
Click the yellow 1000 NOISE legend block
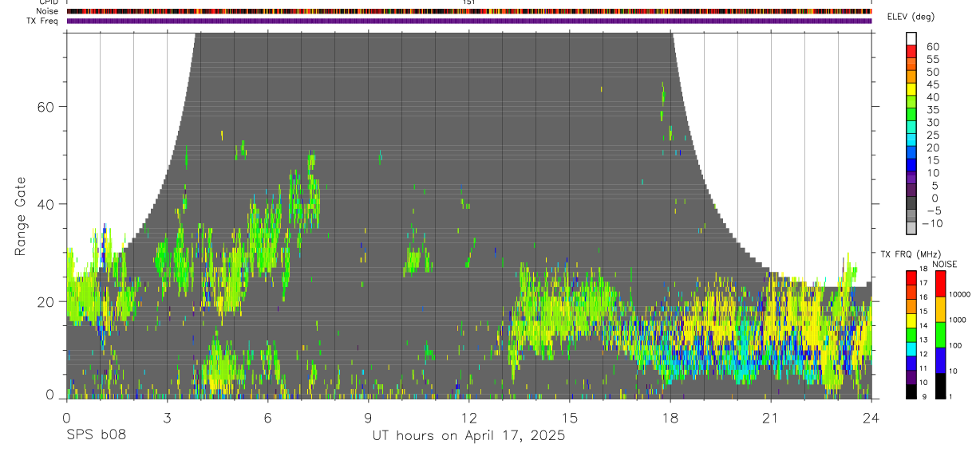click(939, 309)
